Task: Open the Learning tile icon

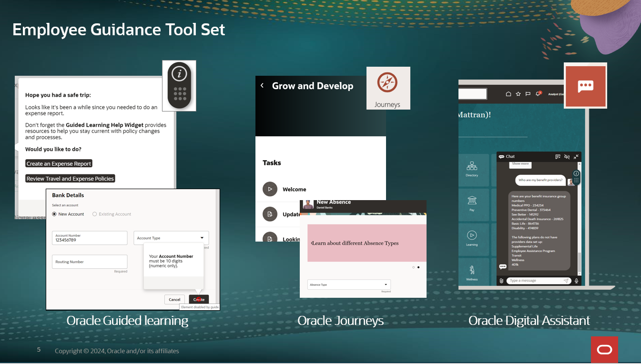Action: click(472, 235)
